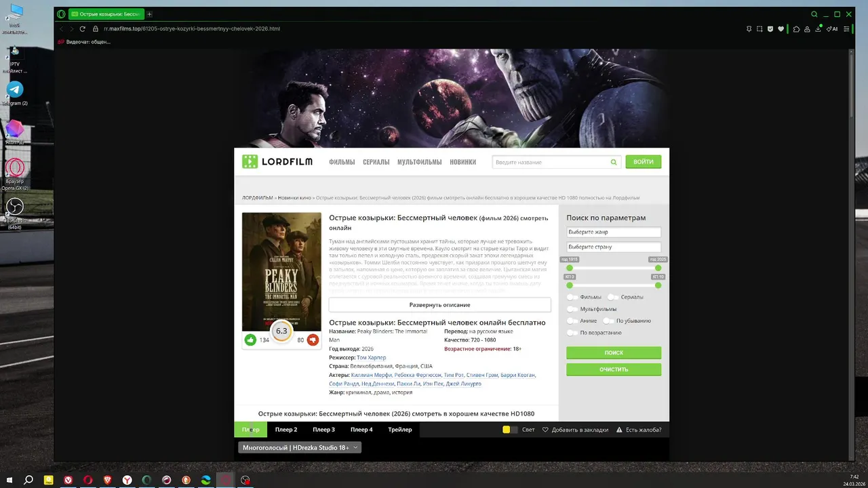The image size is (868, 488).
Task: Open Telegram desktop shortcut
Action: (15, 93)
